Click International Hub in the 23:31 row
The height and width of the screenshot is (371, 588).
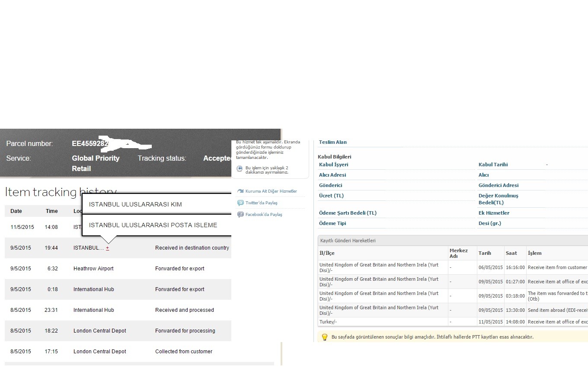tap(94, 310)
